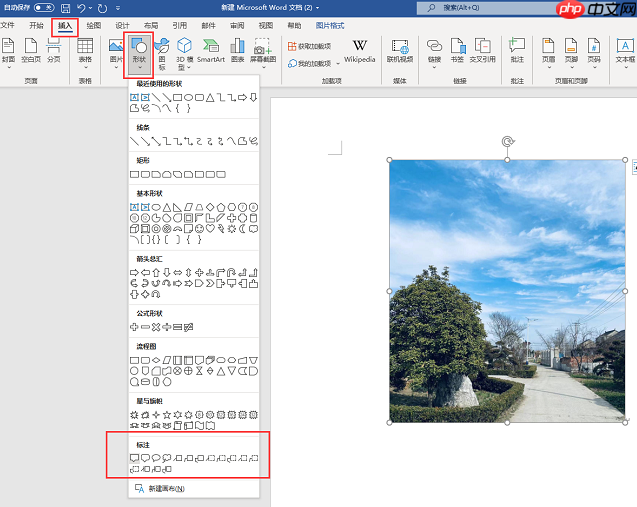Switch to the 图片格式 picture format tab
This screenshot has width=637, height=507.
click(330, 26)
